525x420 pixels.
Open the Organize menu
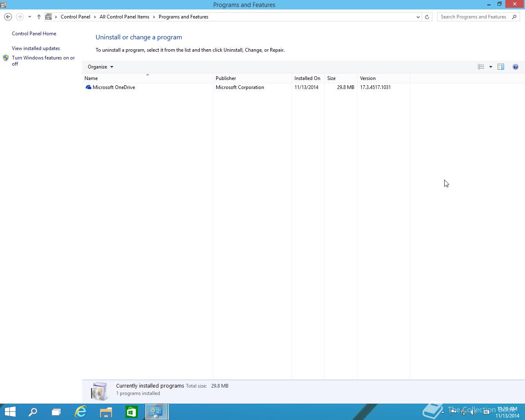click(100, 67)
